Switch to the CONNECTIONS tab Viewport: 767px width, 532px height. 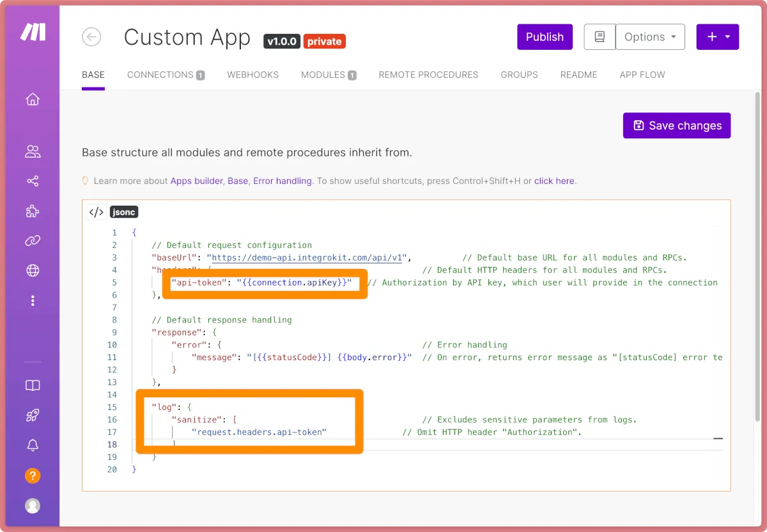pos(166,75)
